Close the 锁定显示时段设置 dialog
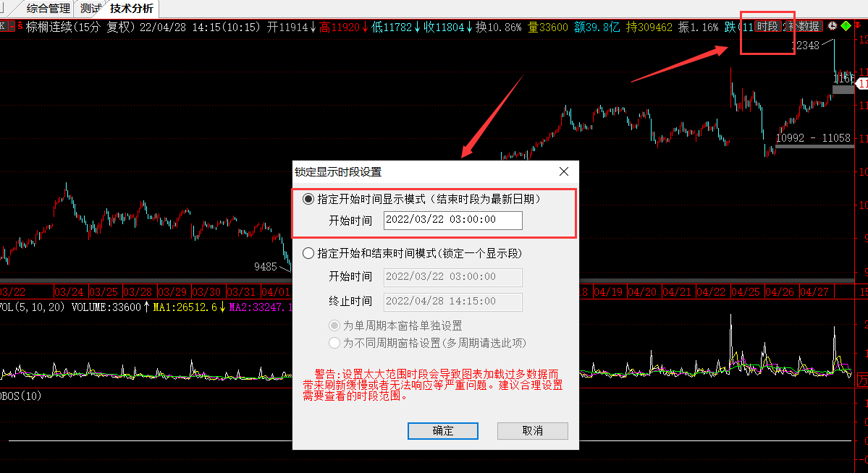This screenshot has width=868, height=473. (564, 172)
